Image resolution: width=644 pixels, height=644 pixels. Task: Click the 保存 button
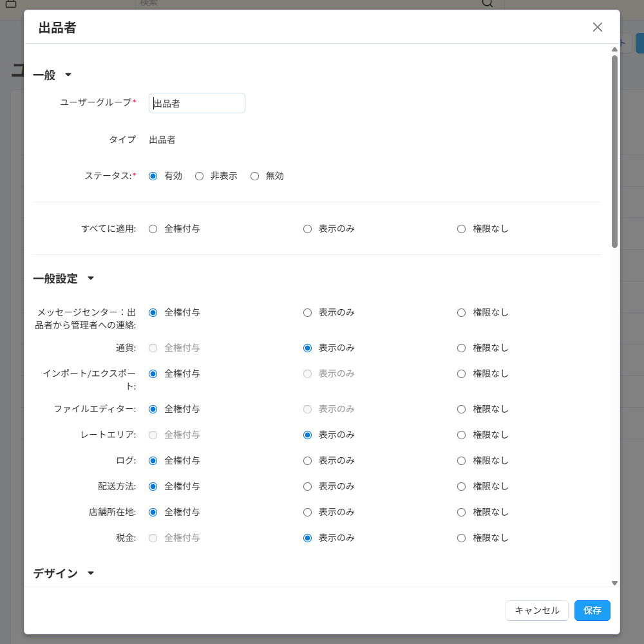click(592, 610)
